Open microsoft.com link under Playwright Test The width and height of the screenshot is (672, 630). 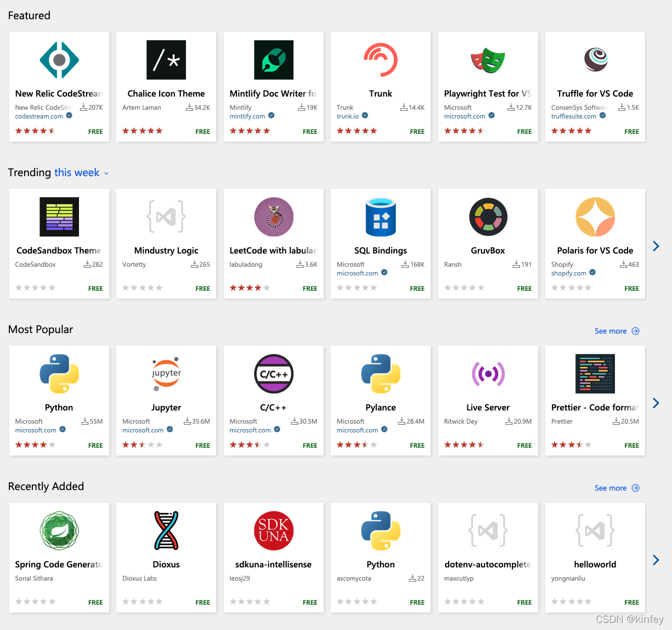[465, 116]
